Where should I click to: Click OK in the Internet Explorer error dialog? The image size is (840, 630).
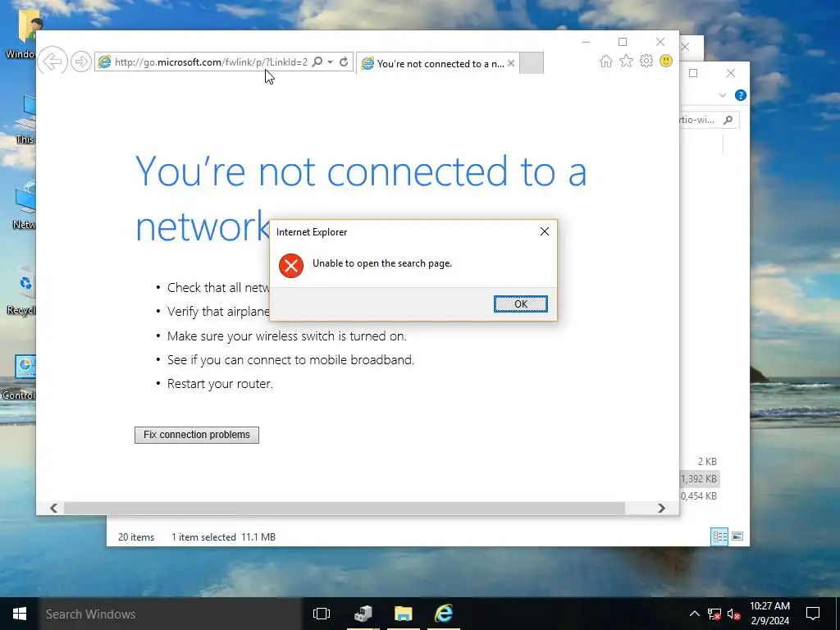520,304
